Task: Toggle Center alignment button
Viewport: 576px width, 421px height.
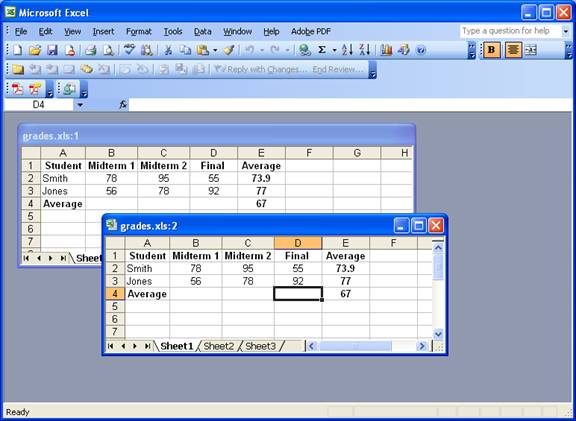Action: point(513,50)
